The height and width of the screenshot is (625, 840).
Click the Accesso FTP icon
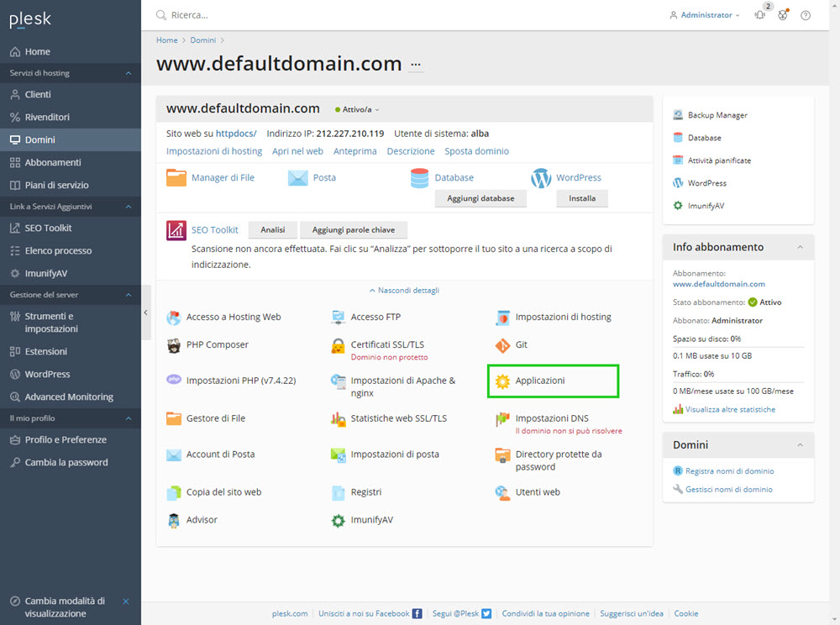click(x=338, y=318)
